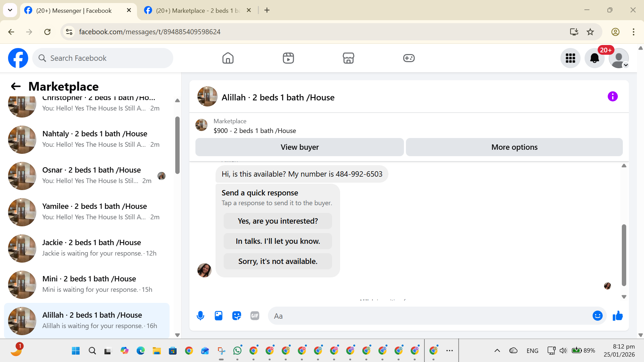The width and height of the screenshot is (644, 362).
Task: Open the Windows Start menu
Action: pos(76,351)
